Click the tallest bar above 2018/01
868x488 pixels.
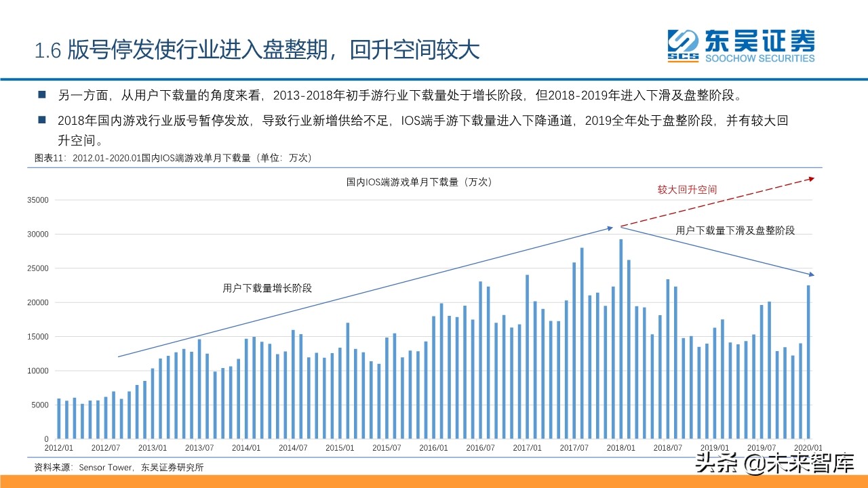tap(620, 340)
